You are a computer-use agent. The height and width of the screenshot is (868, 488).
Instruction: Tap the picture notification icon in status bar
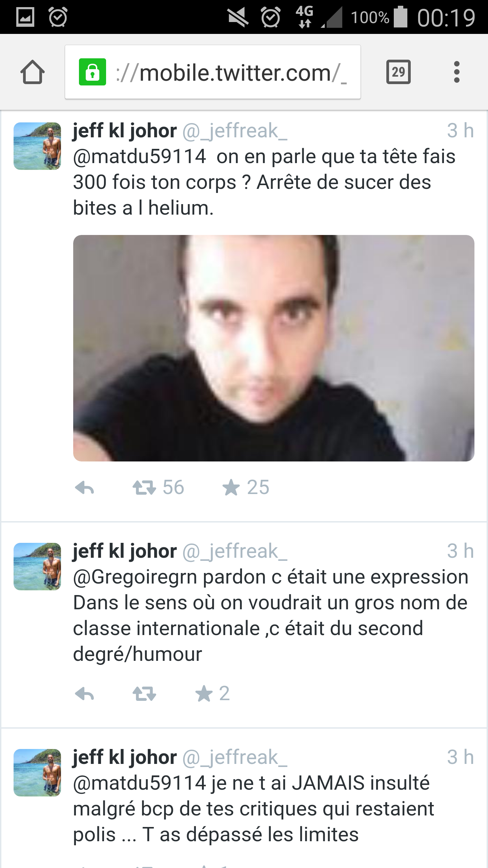point(25,17)
